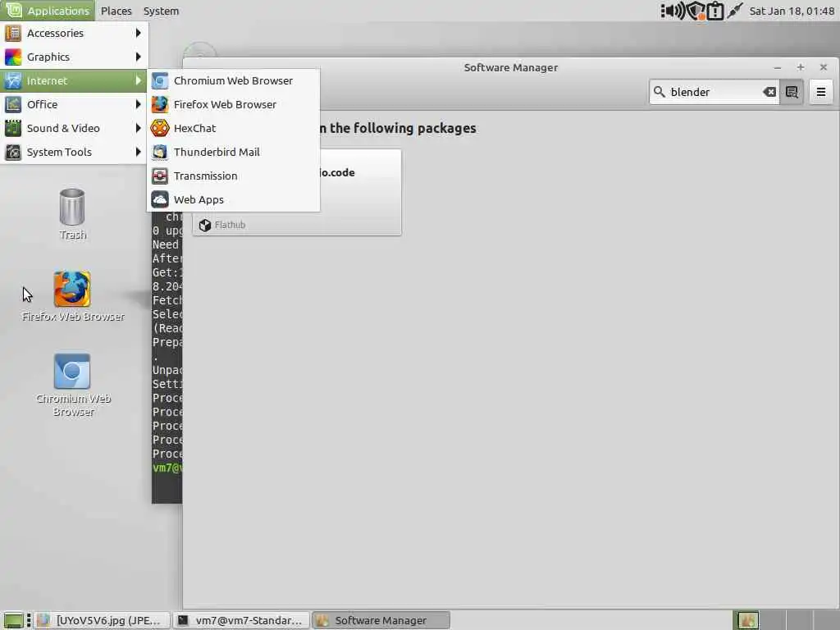Click the search magnifier icon in Software Manager

[x=660, y=92]
